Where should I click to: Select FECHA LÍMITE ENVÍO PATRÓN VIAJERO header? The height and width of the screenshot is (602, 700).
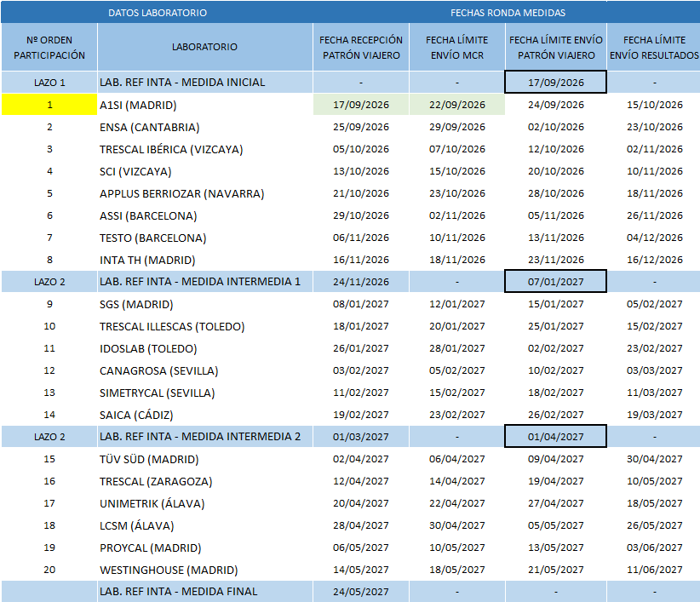click(556, 48)
